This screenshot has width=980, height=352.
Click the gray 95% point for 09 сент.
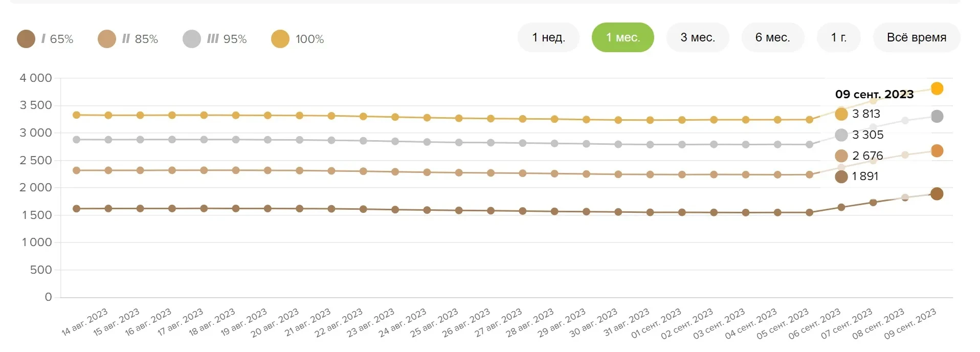937,116
